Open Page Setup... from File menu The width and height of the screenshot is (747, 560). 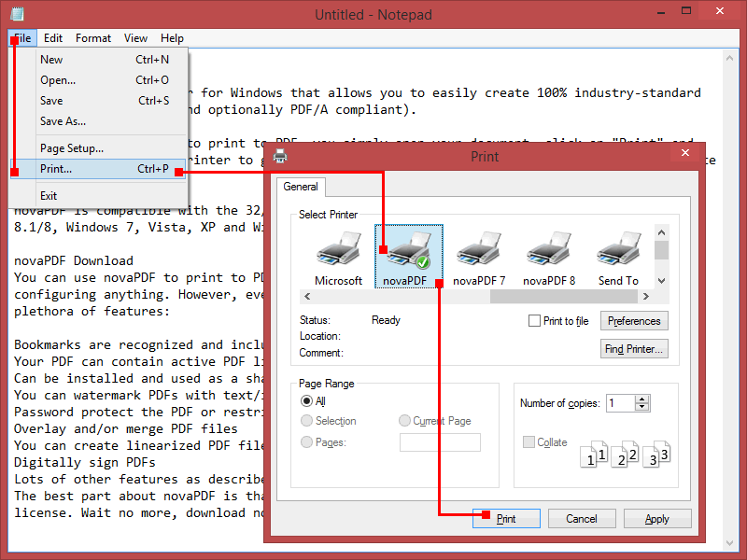(x=98, y=148)
